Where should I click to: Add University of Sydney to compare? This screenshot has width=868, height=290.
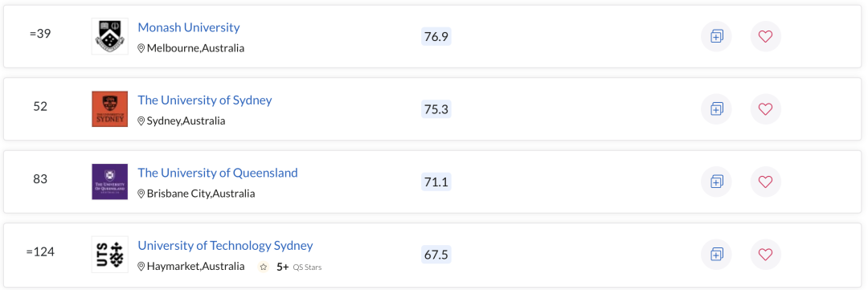pos(716,109)
